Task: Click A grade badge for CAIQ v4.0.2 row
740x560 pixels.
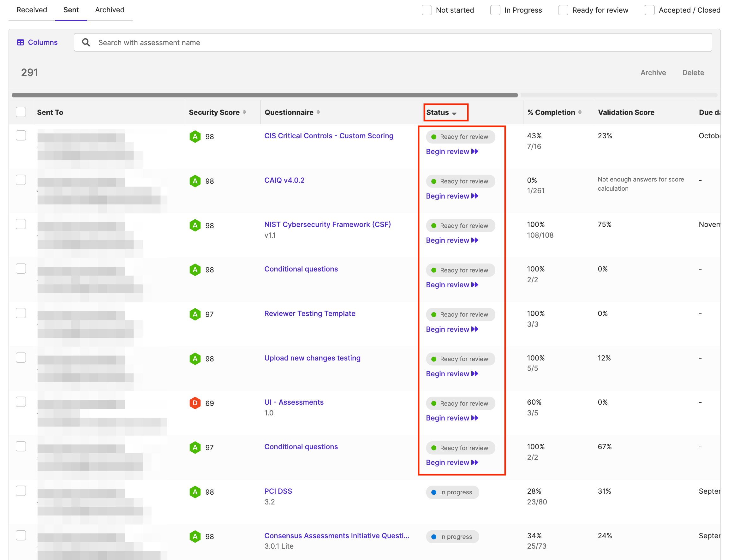Action: point(195,181)
